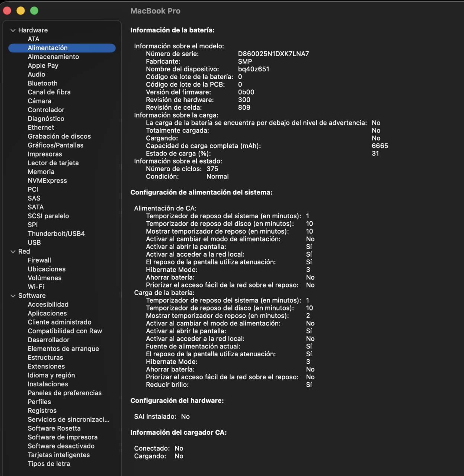
Task: Select Impresoras in the sidebar
Action: 45,154
